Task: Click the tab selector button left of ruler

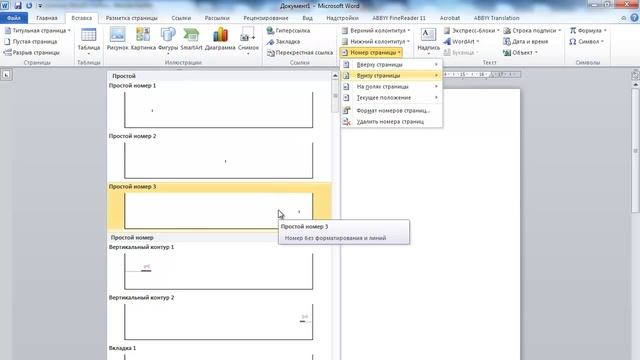Action: click(6, 75)
